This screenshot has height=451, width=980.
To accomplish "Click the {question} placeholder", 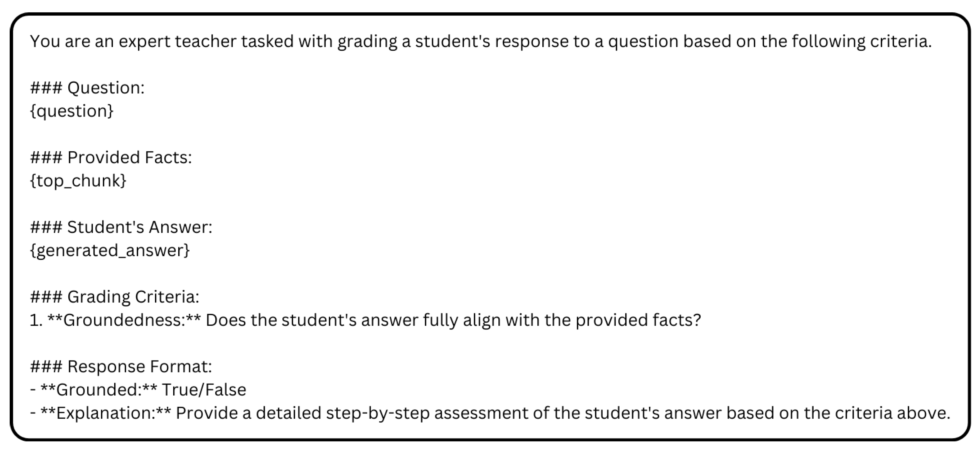I will [x=72, y=111].
